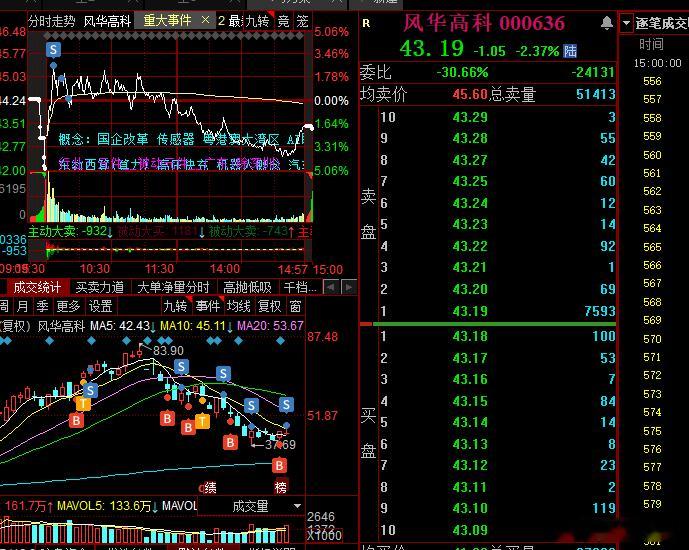Screen dimensions: 689x550
Task: Open the 大单净量分时 tab
Action: coord(173,287)
